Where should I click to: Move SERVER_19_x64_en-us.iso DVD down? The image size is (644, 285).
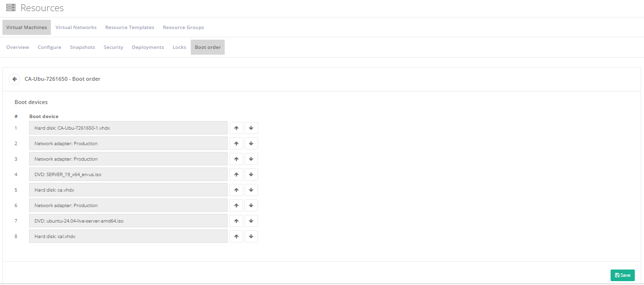pos(251,175)
